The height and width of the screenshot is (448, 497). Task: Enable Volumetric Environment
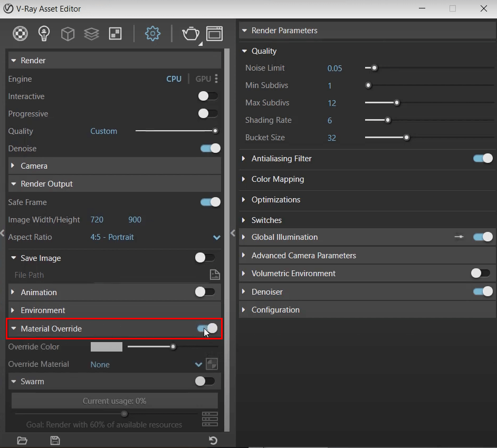point(480,273)
